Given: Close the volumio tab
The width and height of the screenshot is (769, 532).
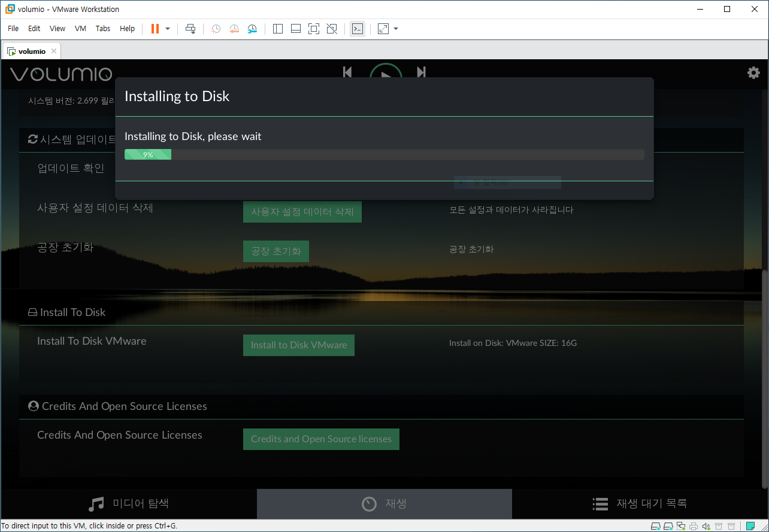Looking at the screenshot, I should coord(54,51).
